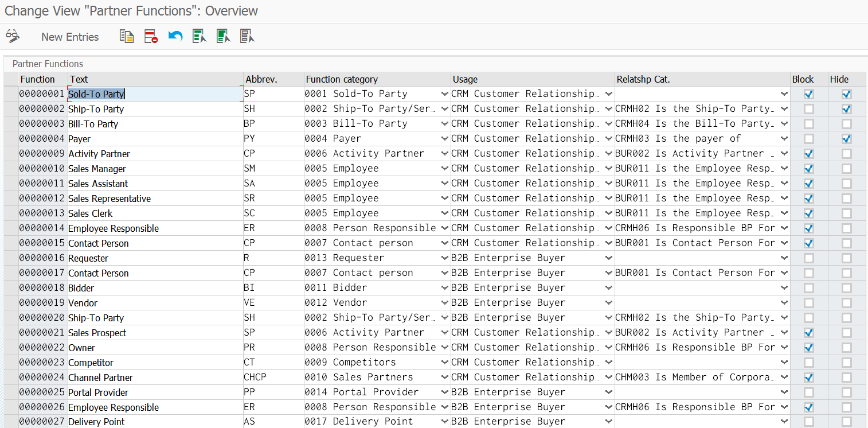Click the Usage column header
Screen dimensions: 868x428
533,79
